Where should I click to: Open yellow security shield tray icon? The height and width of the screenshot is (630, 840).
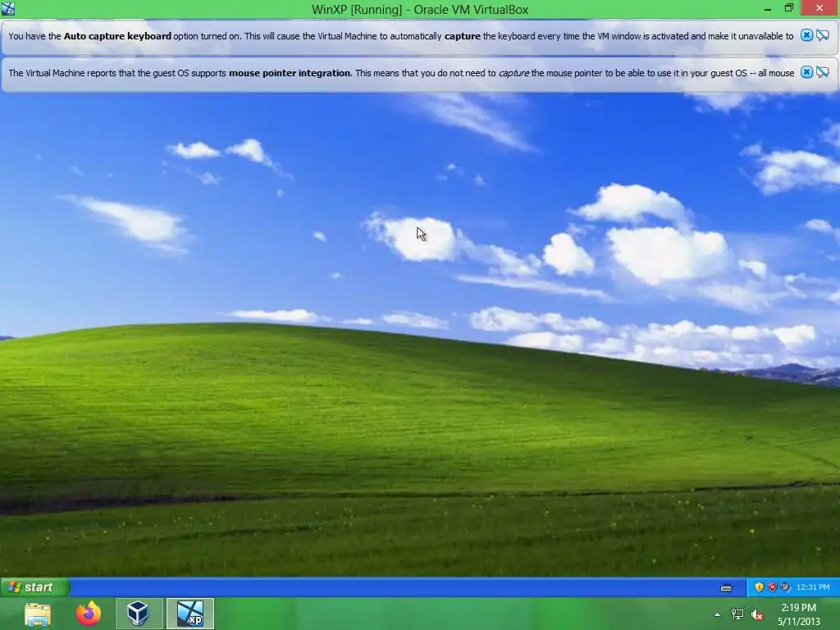pos(759,587)
